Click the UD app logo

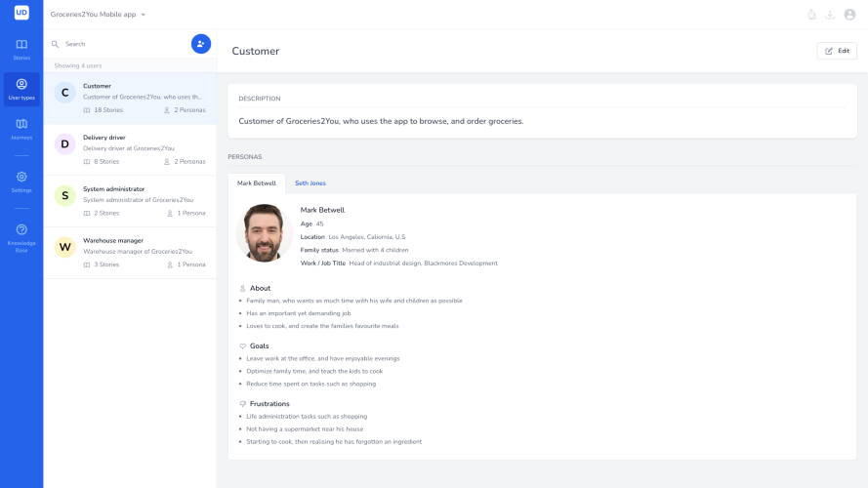click(21, 12)
